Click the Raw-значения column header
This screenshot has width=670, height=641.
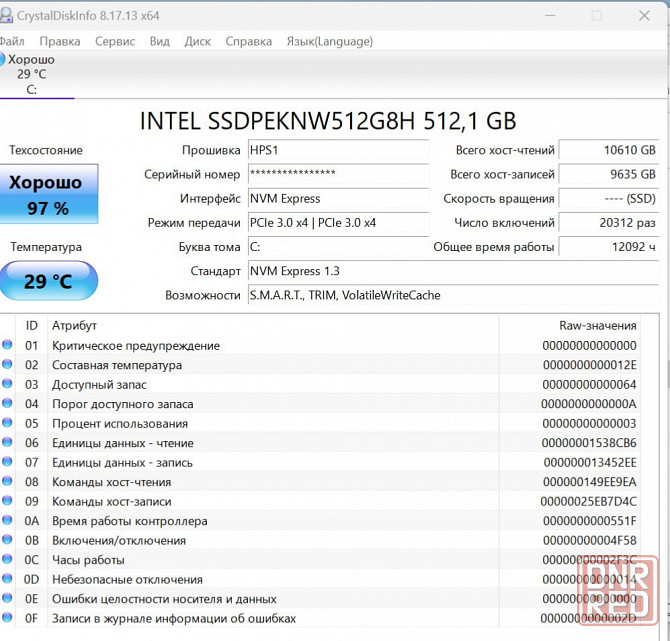point(597,325)
